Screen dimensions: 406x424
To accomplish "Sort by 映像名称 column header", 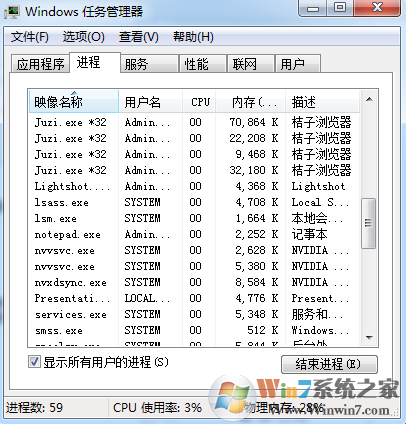I will click(x=74, y=101).
